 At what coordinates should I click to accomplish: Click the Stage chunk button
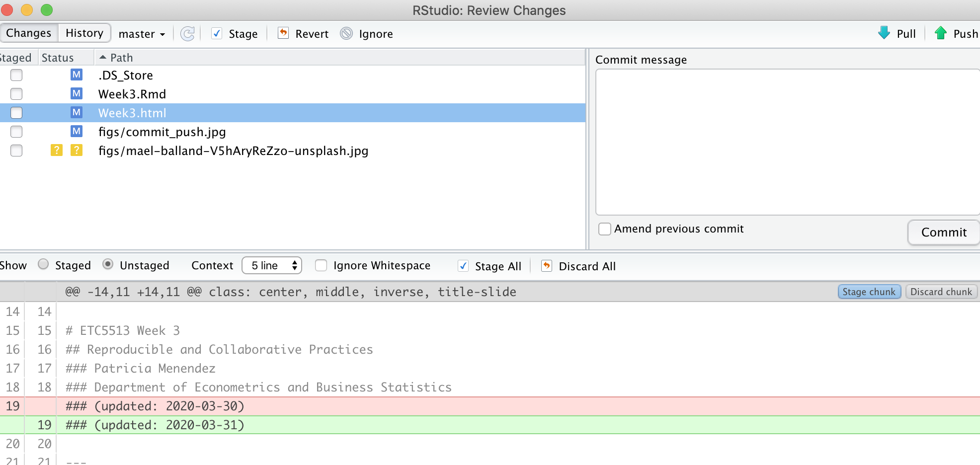tap(869, 292)
